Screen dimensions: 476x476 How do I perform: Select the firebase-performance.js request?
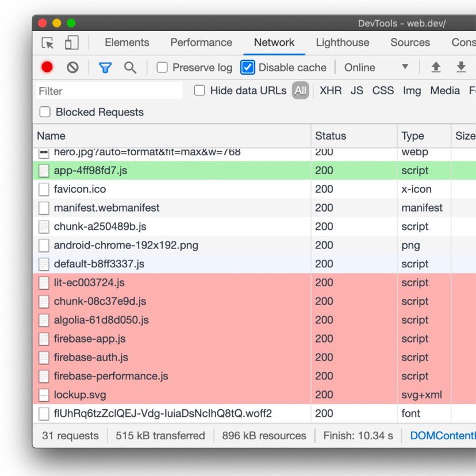pyautogui.click(x=255, y=376)
